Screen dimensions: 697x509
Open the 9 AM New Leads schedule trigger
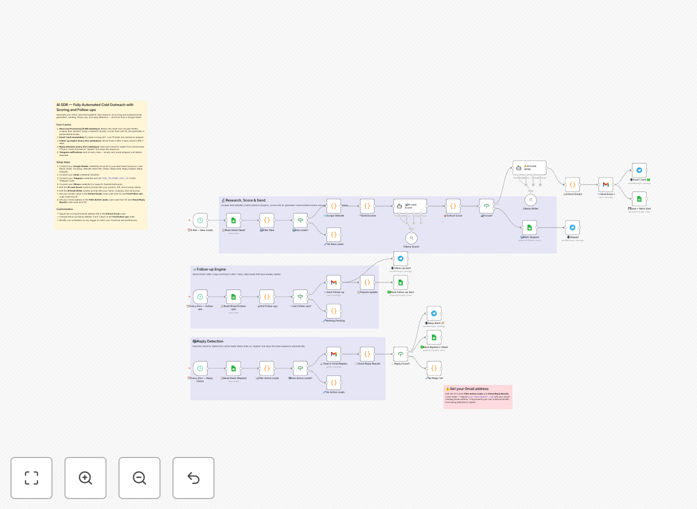tap(200, 220)
